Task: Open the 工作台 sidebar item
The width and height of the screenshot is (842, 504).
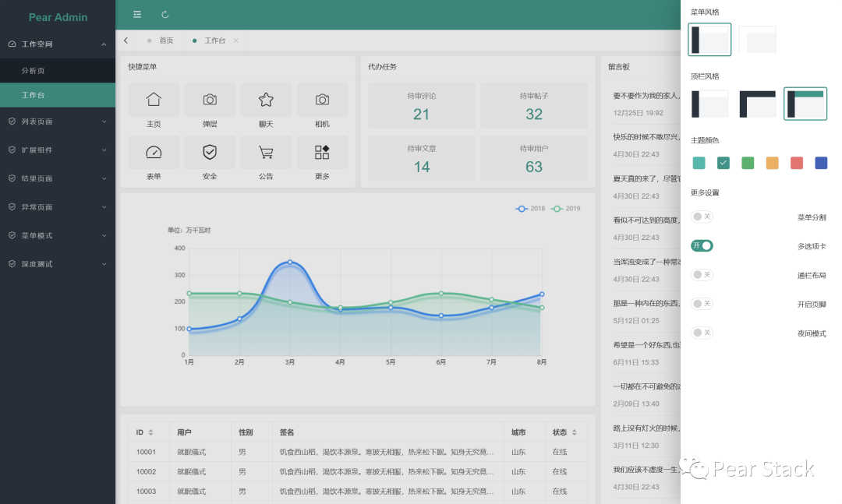Action: tap(58, 95)
